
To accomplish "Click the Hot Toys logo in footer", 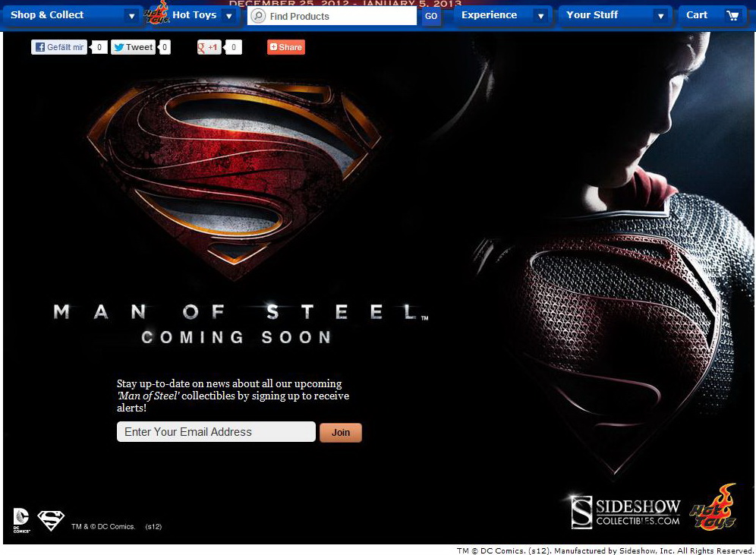I will 713,507.
